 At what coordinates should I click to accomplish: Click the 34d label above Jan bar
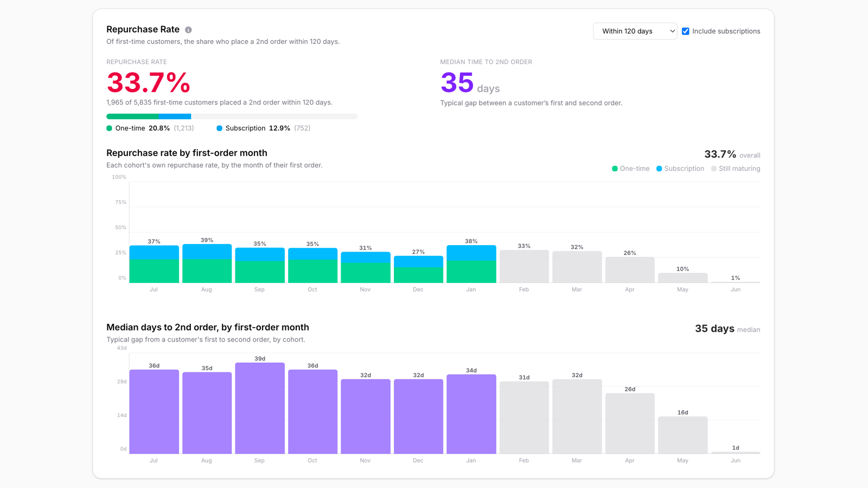pos(471,371)
